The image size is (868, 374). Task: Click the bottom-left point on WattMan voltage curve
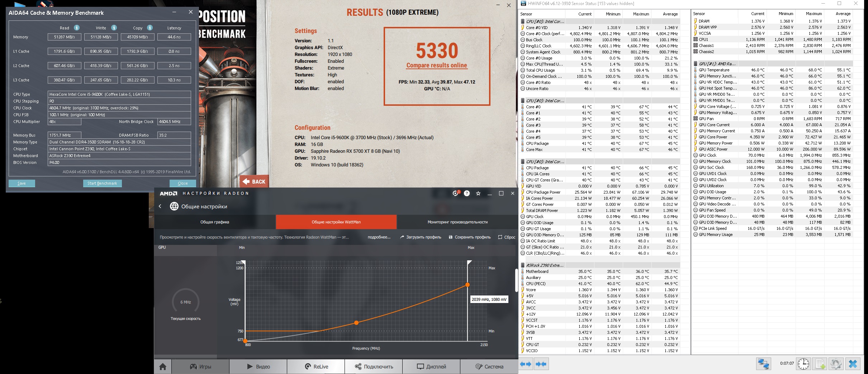[245, 341]
